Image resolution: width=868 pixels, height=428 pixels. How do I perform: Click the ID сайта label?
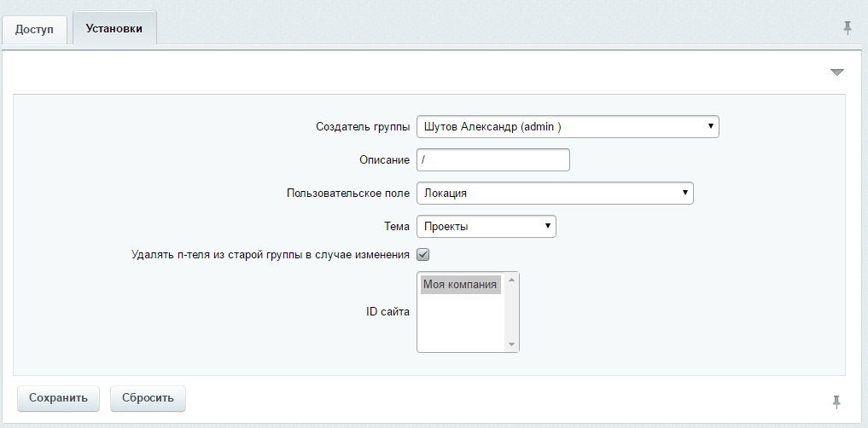387,311
